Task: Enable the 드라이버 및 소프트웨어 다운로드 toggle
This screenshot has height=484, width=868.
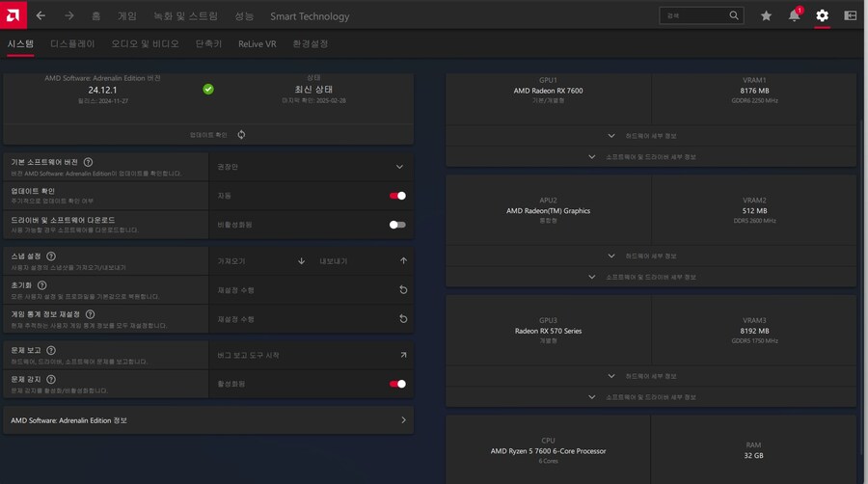Action: 397,225
